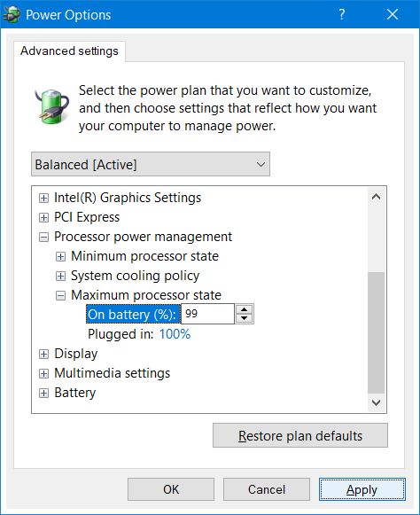
Task: Click the green battery plug icon
Action: pyautogui.click(x=52, y=107)
